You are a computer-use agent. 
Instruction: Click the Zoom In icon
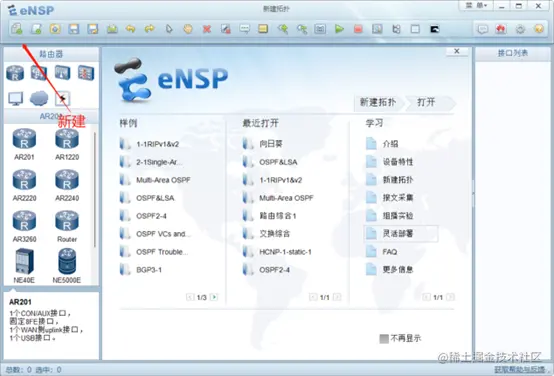pyautogui.click(x=283, y=29)
